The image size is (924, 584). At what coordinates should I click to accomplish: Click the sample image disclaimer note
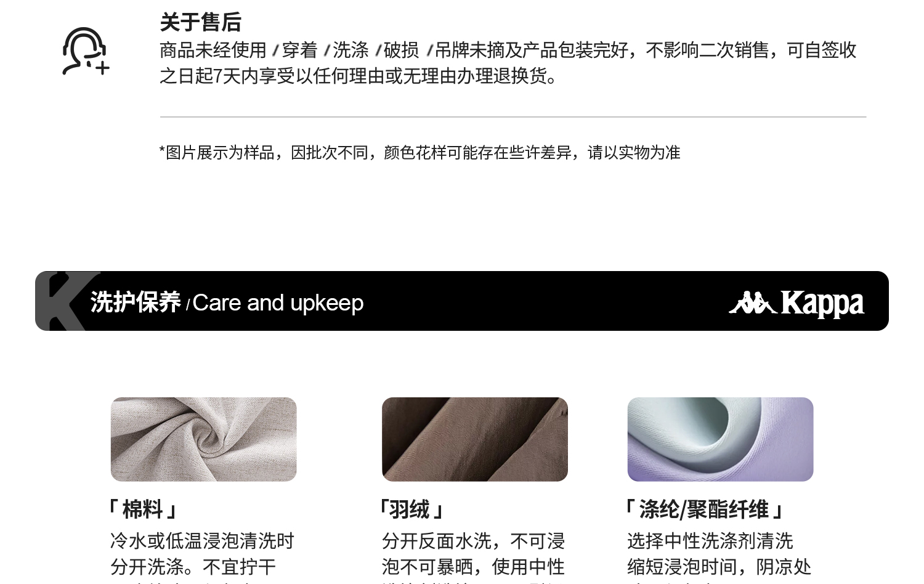pos(419,152)
